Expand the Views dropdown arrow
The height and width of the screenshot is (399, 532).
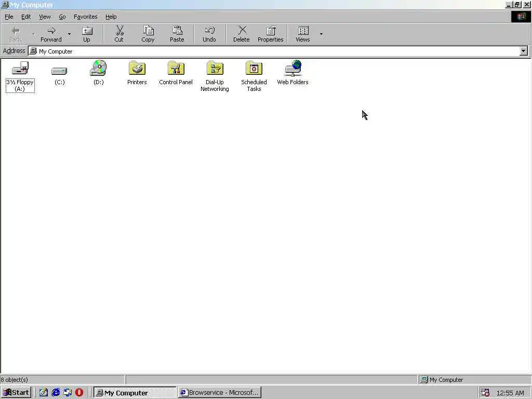321,34
